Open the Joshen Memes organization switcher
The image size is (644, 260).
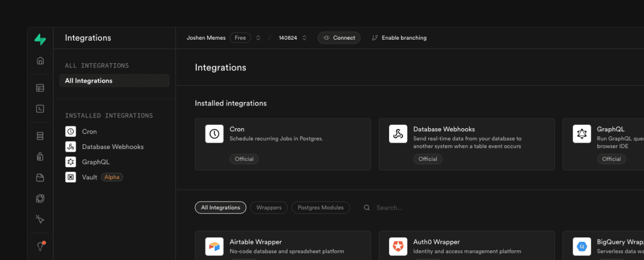coord(258,38)
